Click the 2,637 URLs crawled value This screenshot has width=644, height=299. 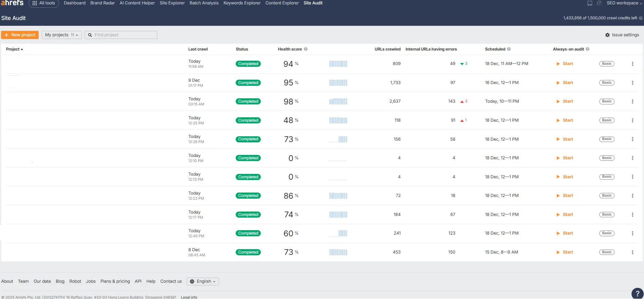(x=395, y=101)
